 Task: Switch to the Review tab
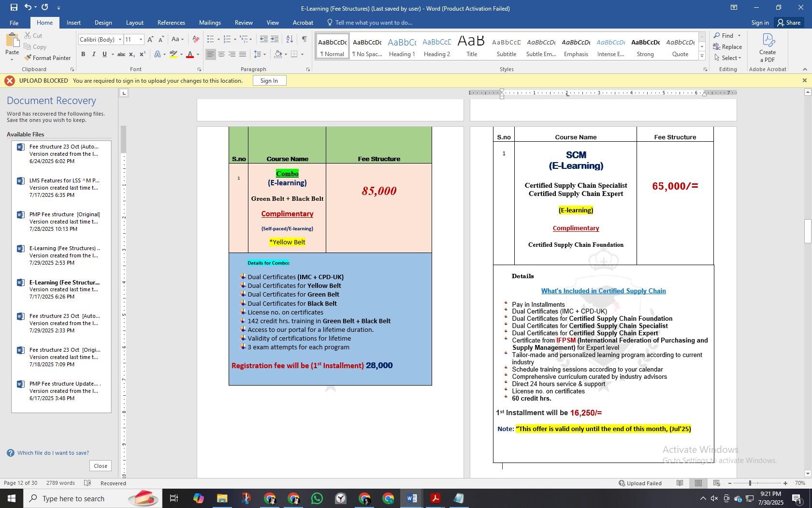[244, 23]
